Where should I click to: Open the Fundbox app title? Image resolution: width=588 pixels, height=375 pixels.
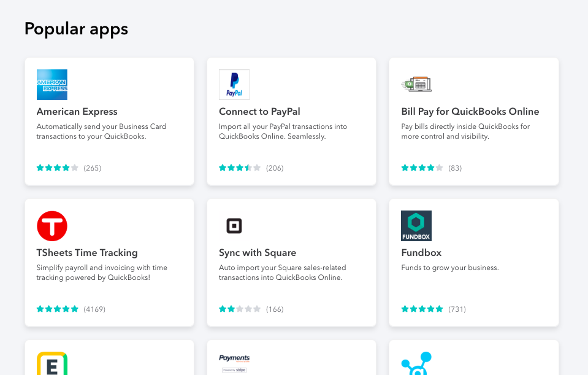421,253
